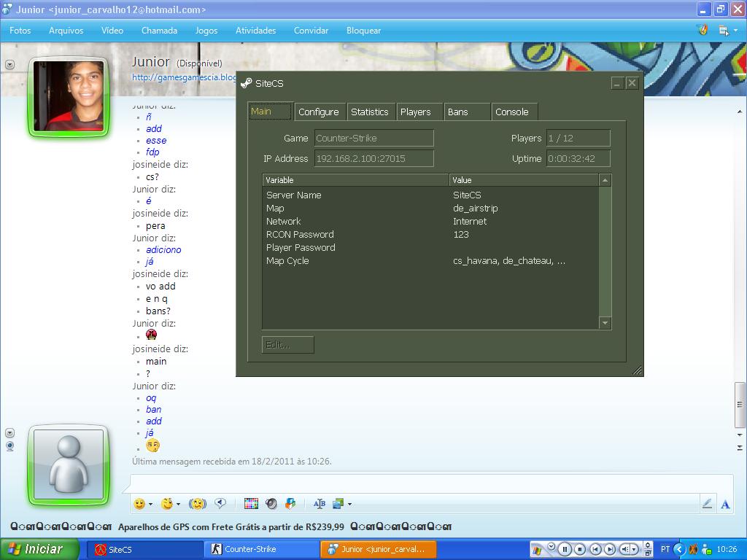Switch to the Configure tab in SiteCS

(319, 112)
